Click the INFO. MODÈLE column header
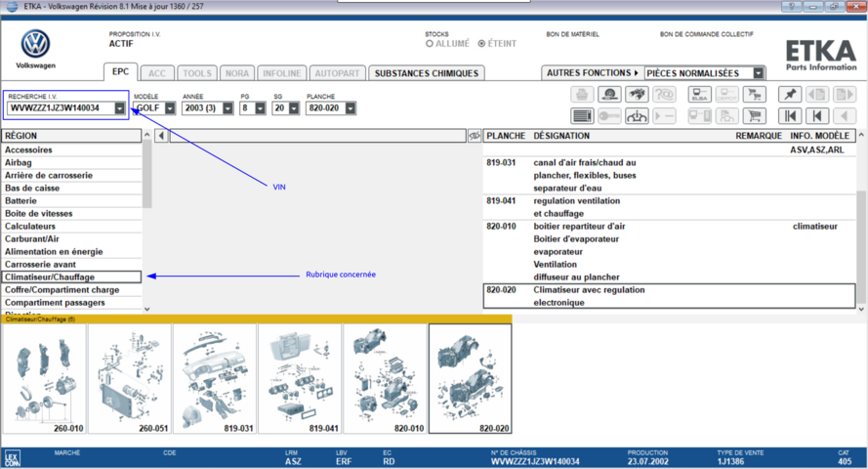 point(819,136)
